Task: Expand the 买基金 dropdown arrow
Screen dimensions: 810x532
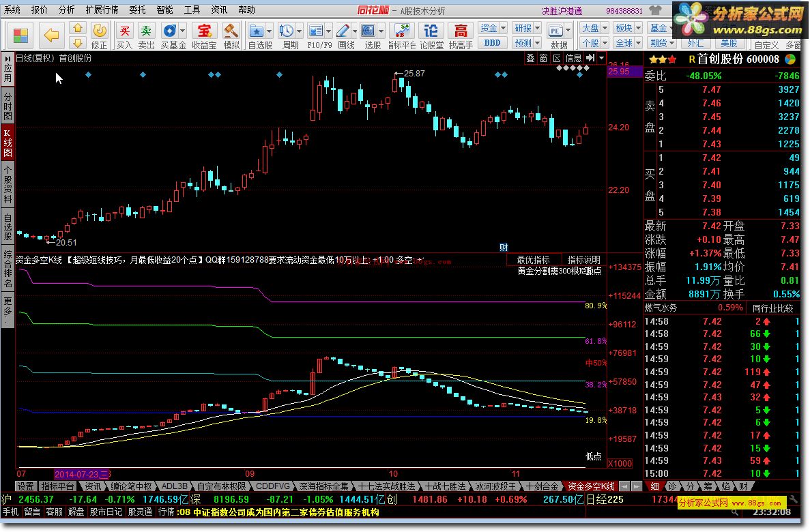Action: [x=182, y=31]
